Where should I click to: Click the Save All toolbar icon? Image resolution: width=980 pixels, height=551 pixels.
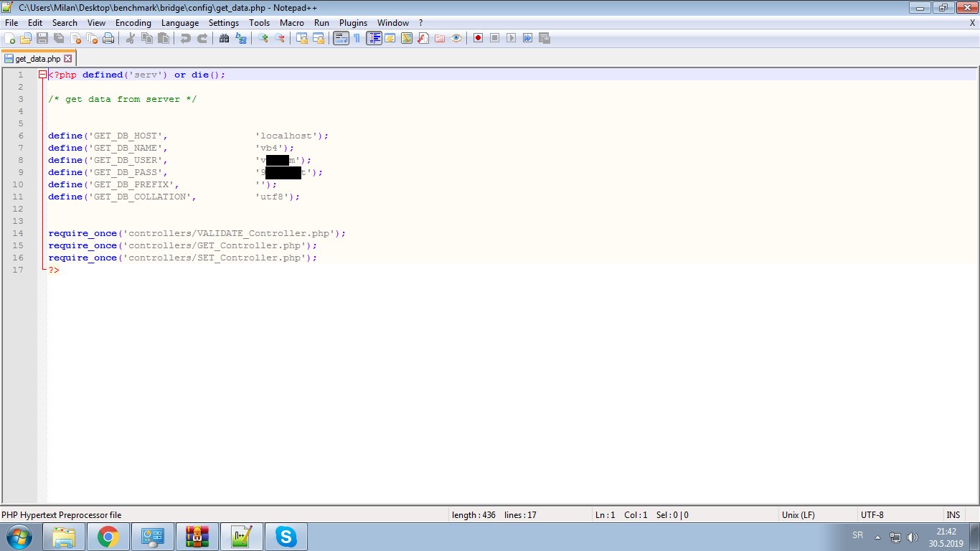tap(59, 38)
